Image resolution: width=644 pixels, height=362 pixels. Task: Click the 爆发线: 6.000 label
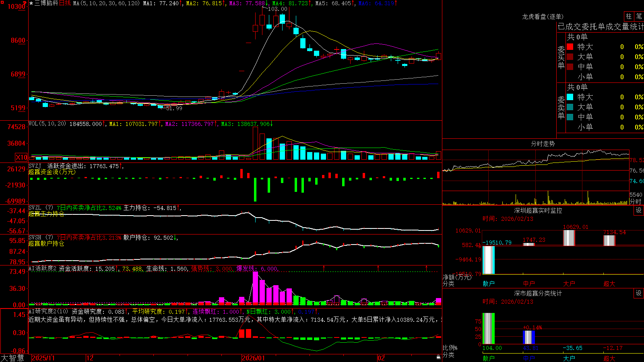[258, 268]
